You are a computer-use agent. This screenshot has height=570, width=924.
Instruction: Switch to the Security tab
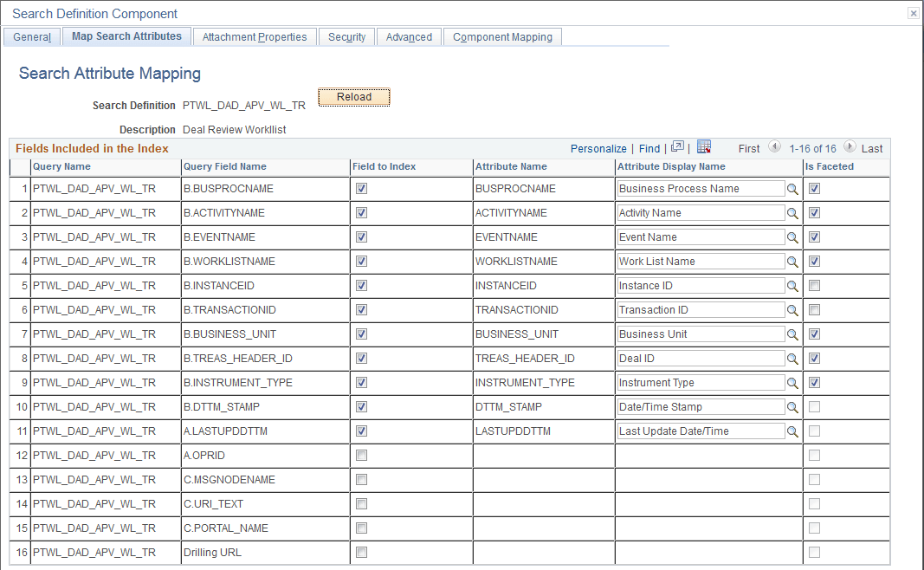(x=346, y=36)
